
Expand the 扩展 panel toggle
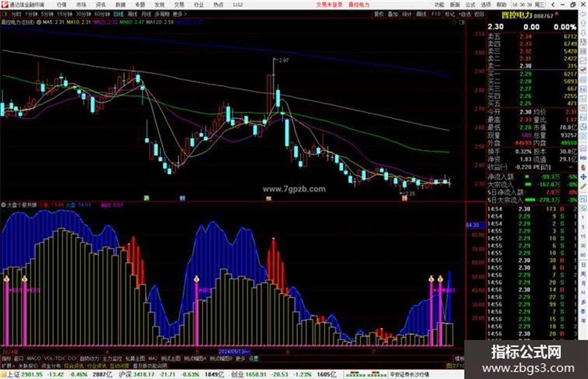coord(8,366)
